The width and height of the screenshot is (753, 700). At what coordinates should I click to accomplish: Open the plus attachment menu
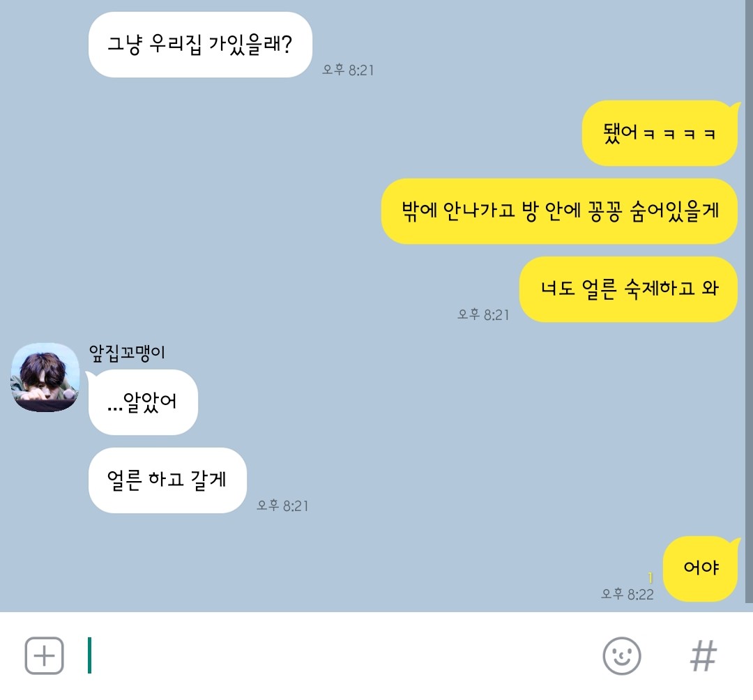click(x=44, y=656)
